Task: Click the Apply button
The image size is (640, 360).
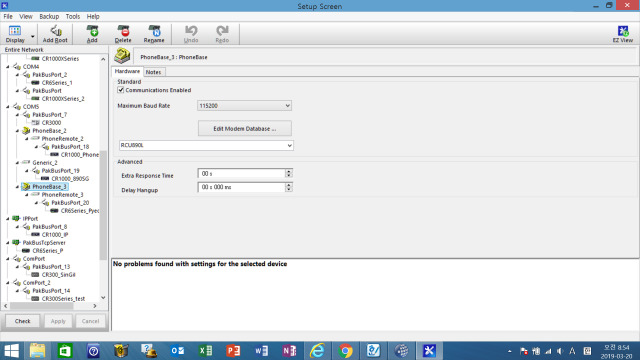Action: coord(58,321)
